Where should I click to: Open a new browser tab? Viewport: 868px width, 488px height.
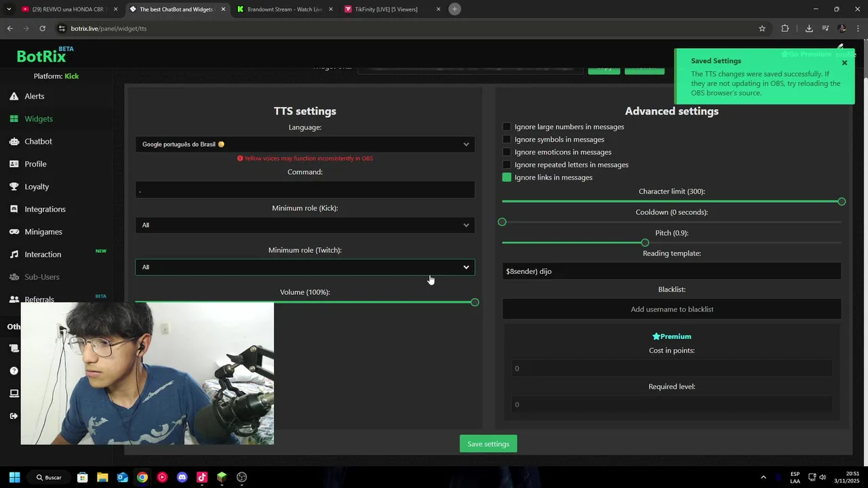point(455,9)
